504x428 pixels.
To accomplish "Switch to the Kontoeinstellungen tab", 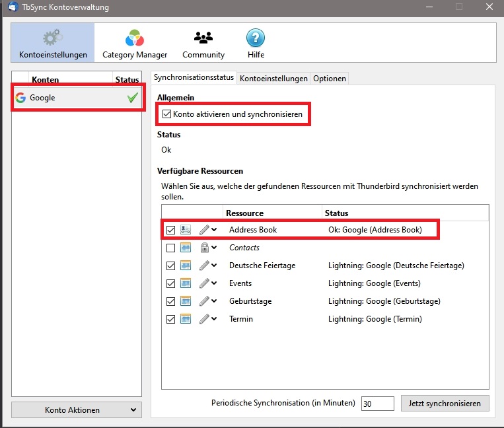I will (273, 79).
